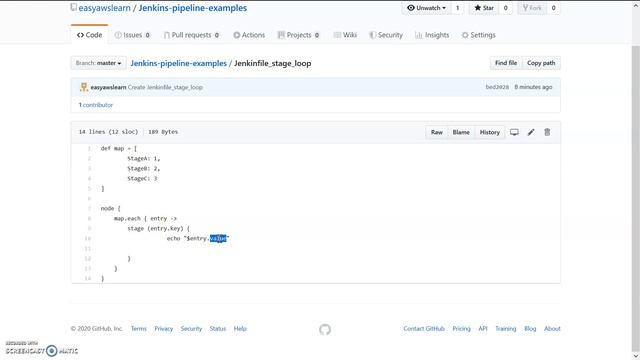Click line number 10 in gutter
Viewport: 640px width, 360px height.
pyautogui.click(x=88, y=238)
